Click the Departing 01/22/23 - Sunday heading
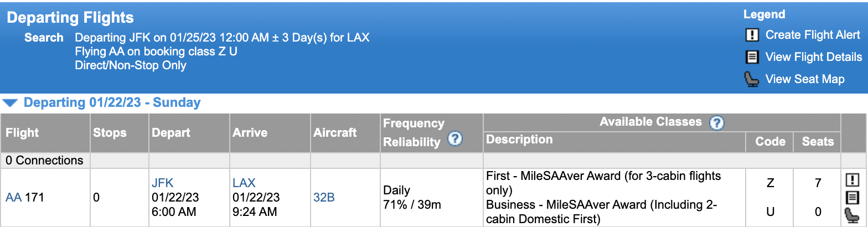This screenshot has width=868, height=227. pos(112,102)
